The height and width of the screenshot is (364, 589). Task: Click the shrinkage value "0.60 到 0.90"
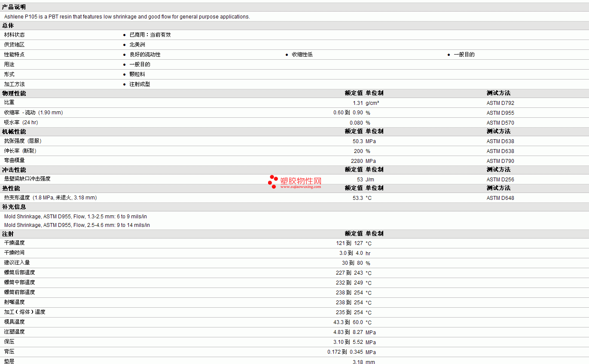[x=348, y=113]
